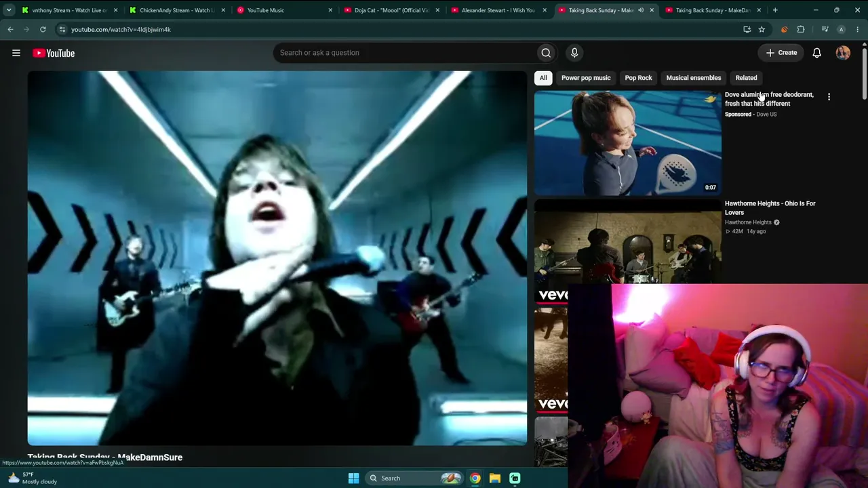Open the Hawthorne Heights channel link
Screen dimensions: 868x488
point(748,222)
